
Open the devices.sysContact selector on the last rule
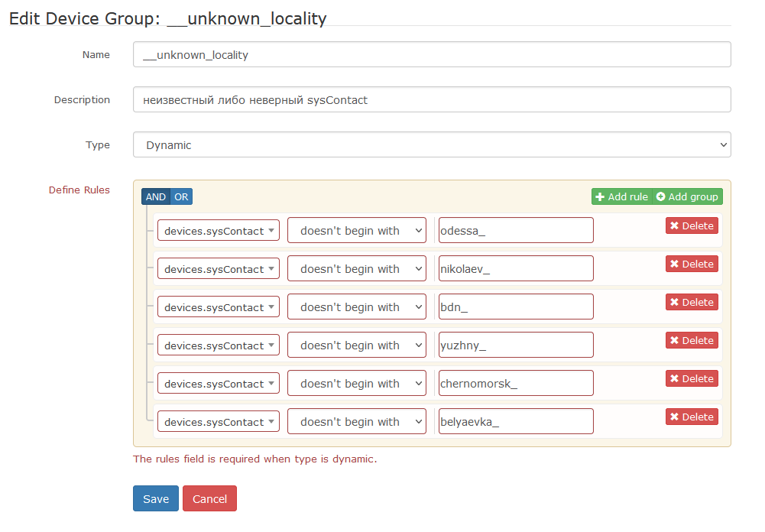click(x=218, y=421)
